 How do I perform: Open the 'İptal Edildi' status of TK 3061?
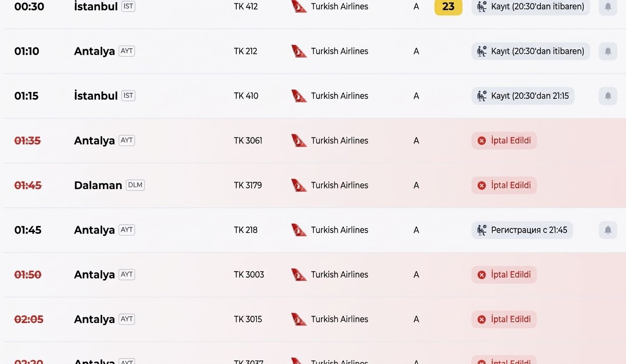click(x=504, y=140)
